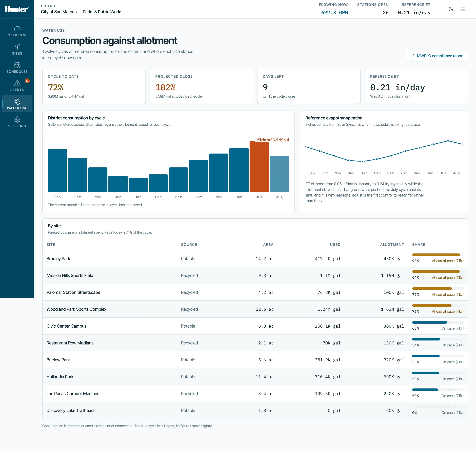
Task: Click the 0.21 in/day Reference ET card value
Action: click(397, 88)
